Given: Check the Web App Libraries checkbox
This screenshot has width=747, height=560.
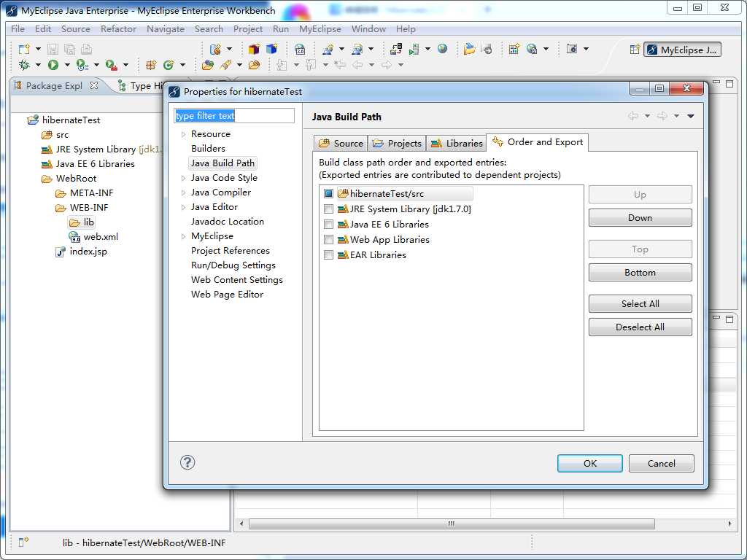Looking at the screenshot, I should pos(328,239).
